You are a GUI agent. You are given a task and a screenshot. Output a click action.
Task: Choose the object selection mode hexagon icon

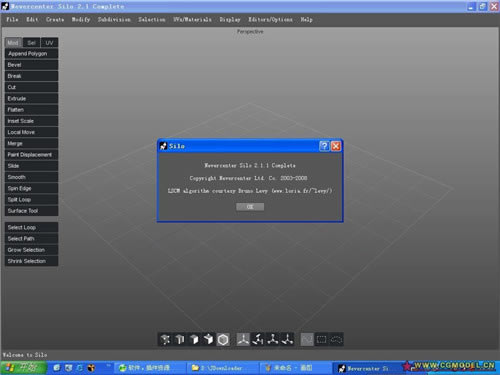click(x=223, y=339)
